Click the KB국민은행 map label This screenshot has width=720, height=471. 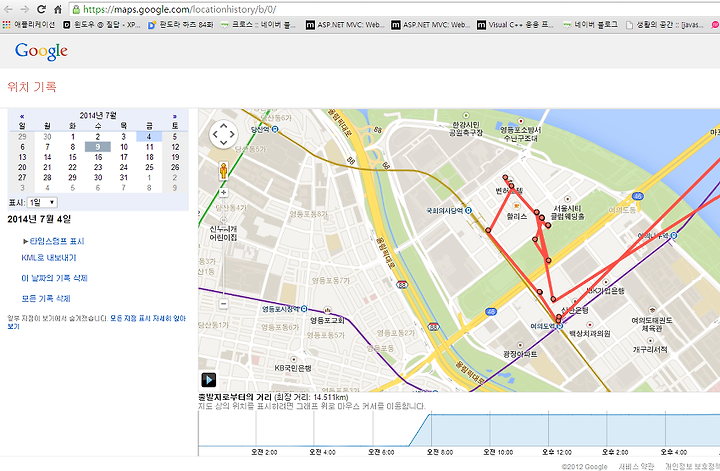point(293,368)
